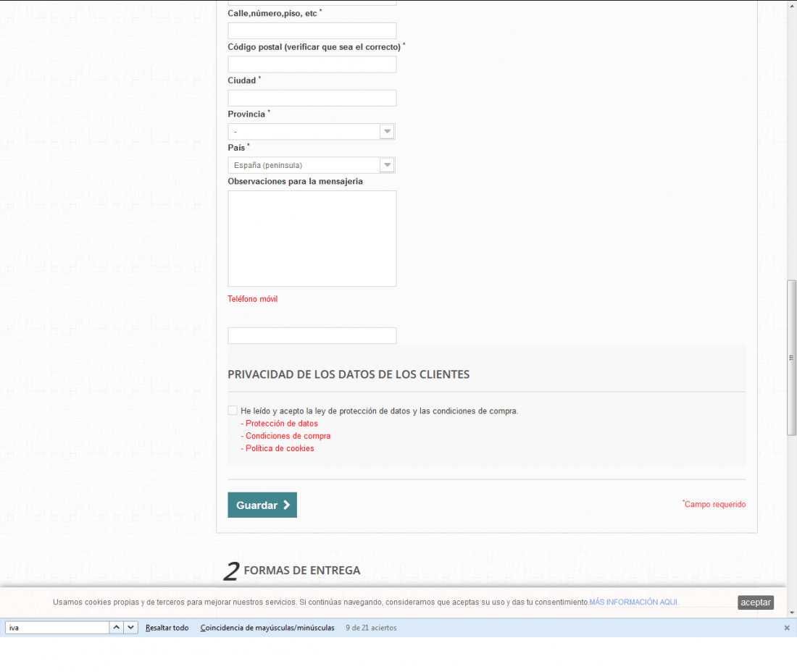The image size is (797, 672).
Task: Click the Observaciones para la mensajeria textarea
Action: point(312,239)
